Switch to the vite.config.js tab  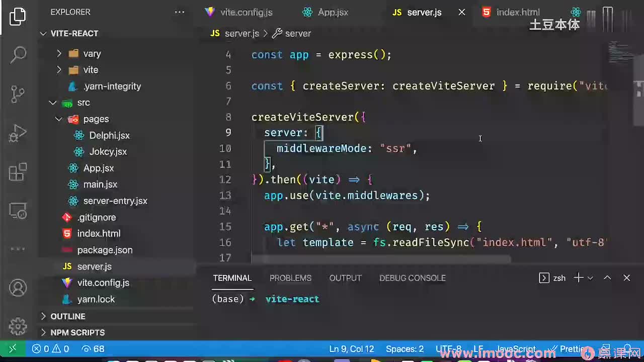tap(238, 13)
